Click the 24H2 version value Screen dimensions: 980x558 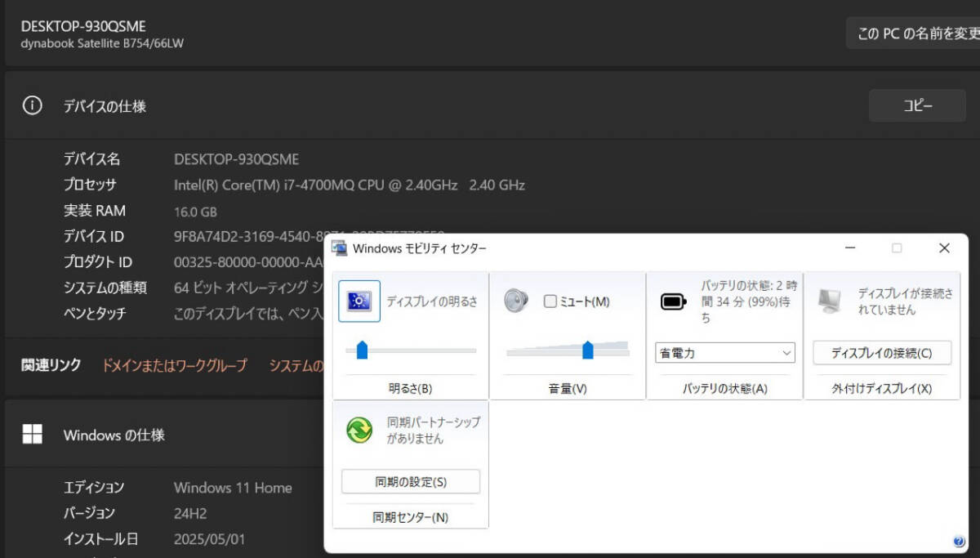coord(190,513)
